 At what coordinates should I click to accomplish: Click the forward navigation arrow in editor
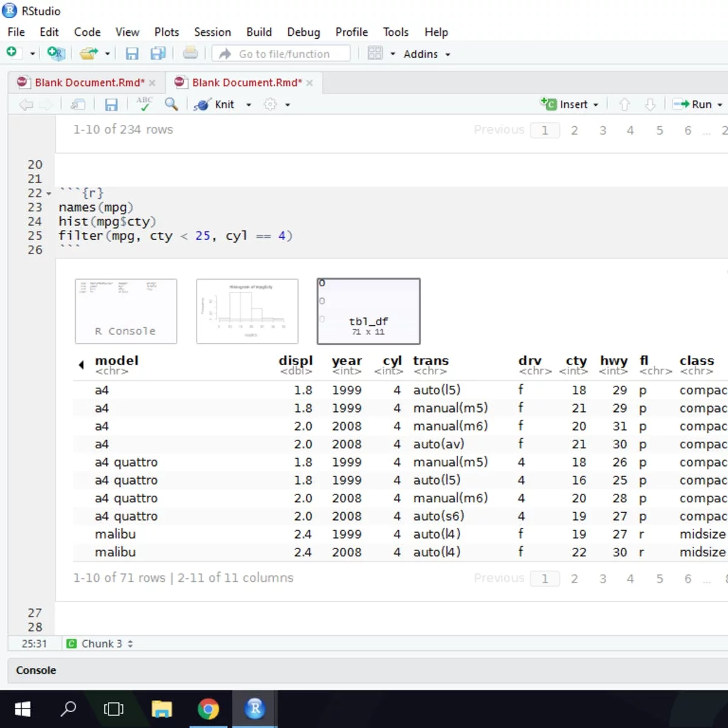click(x=46, y=104)
